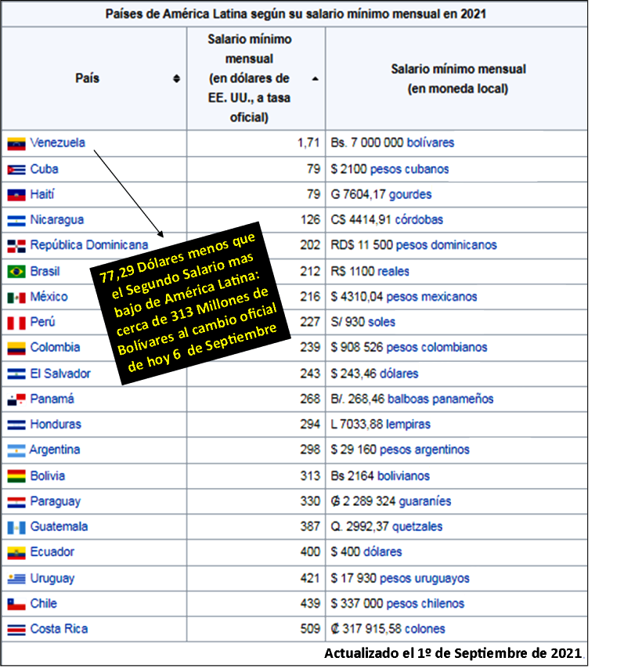This screenshot has height=672, width=624.
Task: Sort table by País column arrows
Action: [176, 78]
